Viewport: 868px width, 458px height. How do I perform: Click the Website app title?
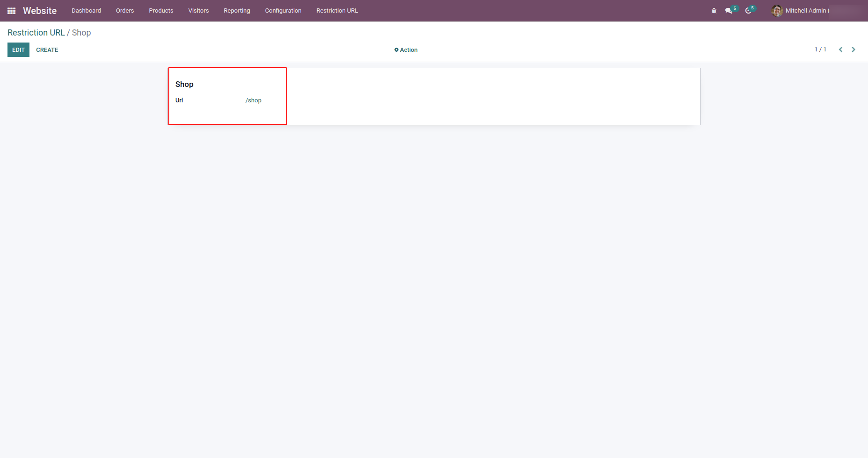[x=40, y=11]
